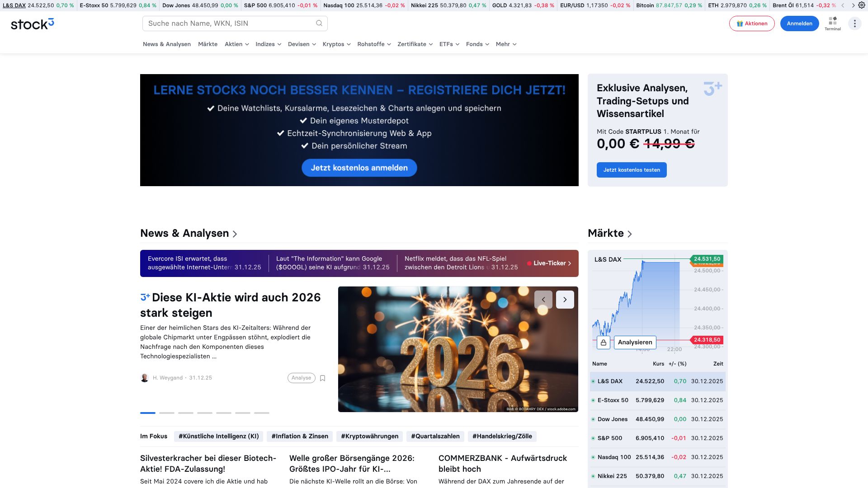Select the second carousel indicator dash
Viewport: 868px width, 488px height.
pos(166,413)
